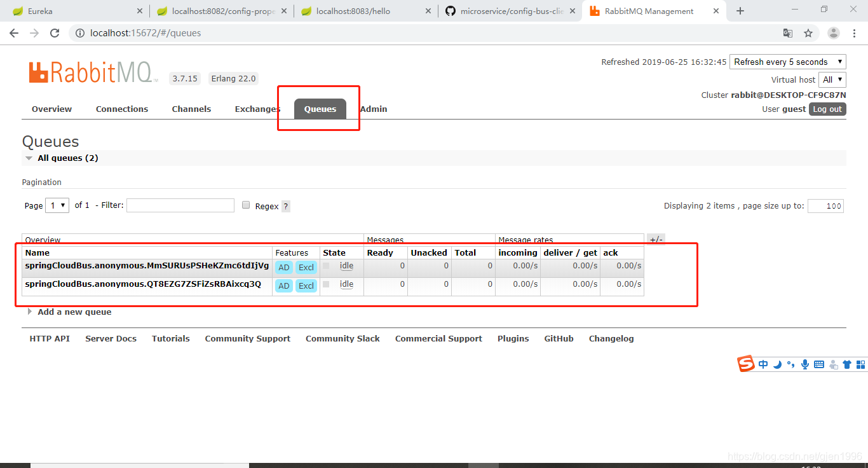
Task: Switch to microservice GitHub browser tab
Action: [x=510, y=11]
